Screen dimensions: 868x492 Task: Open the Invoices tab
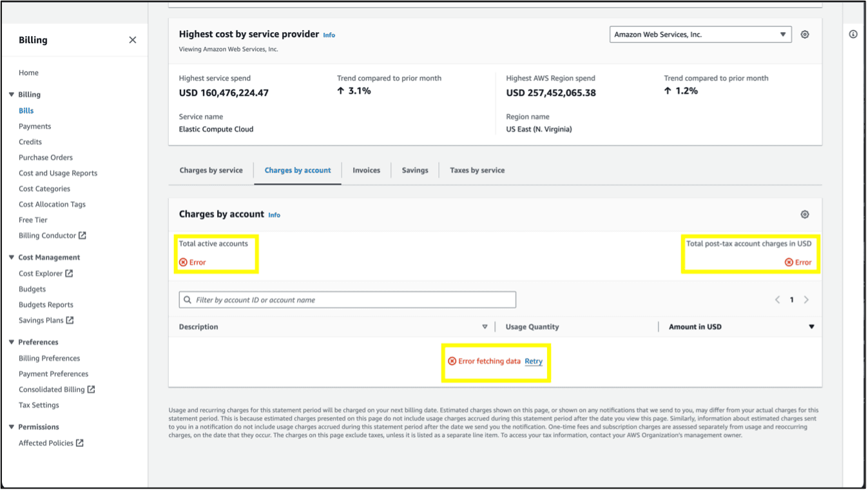pyautogui.click(x=367, y=170)
